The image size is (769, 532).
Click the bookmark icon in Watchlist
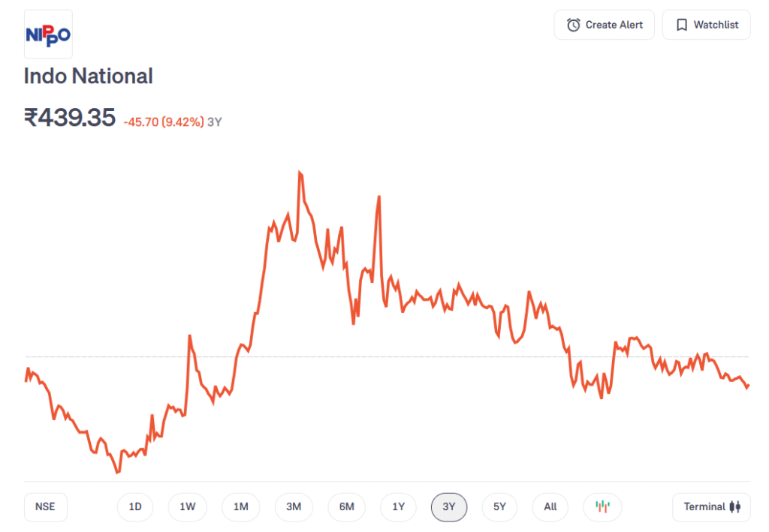coord(681,25)
